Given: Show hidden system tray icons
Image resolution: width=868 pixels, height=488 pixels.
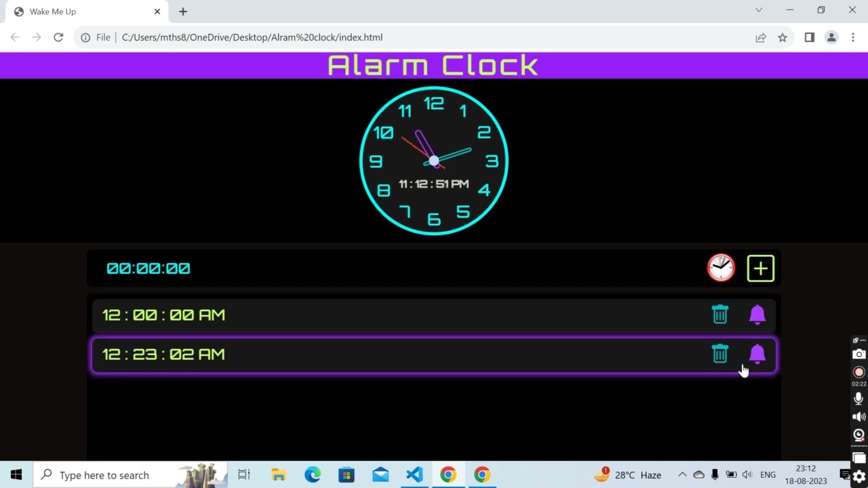Looking at the screenshot, I should click(x=682, y=475).
